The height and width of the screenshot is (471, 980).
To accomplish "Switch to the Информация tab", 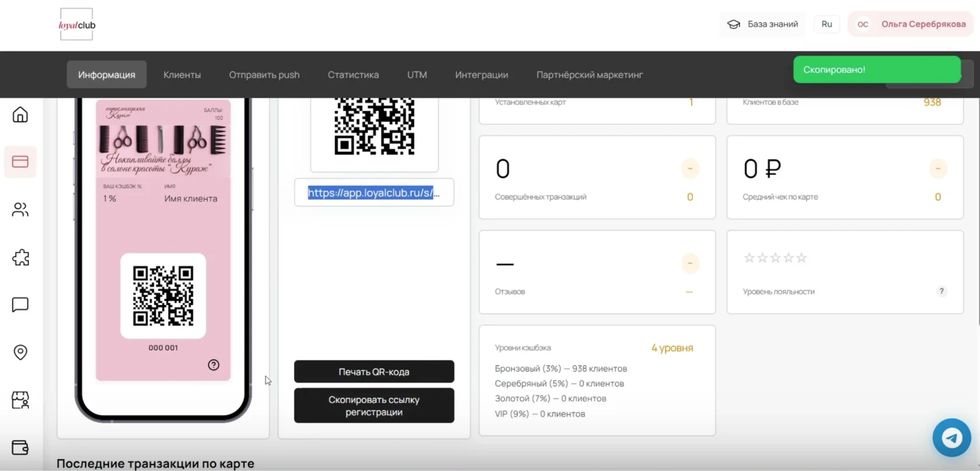I will tap(107, 75).
